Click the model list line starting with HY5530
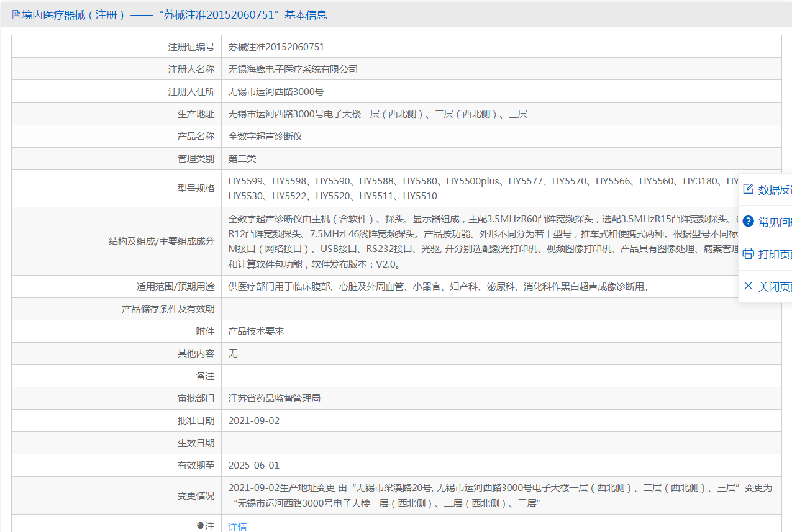 [x=333, y=196]
